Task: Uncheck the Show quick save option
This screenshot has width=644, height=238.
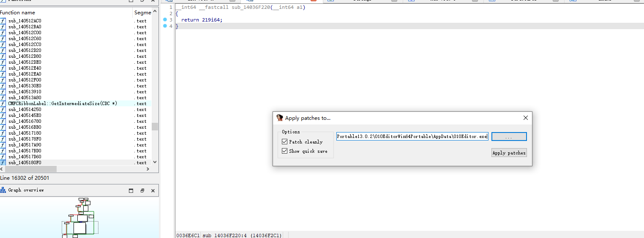Action: 284,151
